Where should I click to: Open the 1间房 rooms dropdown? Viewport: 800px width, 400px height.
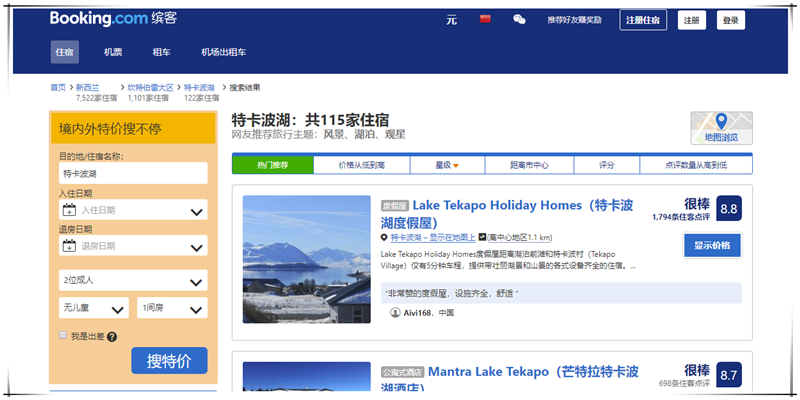tap(172, 308)
